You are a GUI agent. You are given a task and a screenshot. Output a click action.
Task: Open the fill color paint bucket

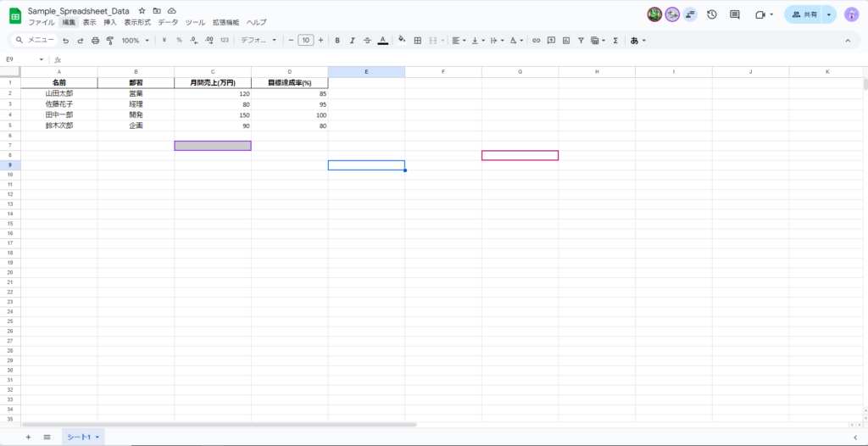402,40
